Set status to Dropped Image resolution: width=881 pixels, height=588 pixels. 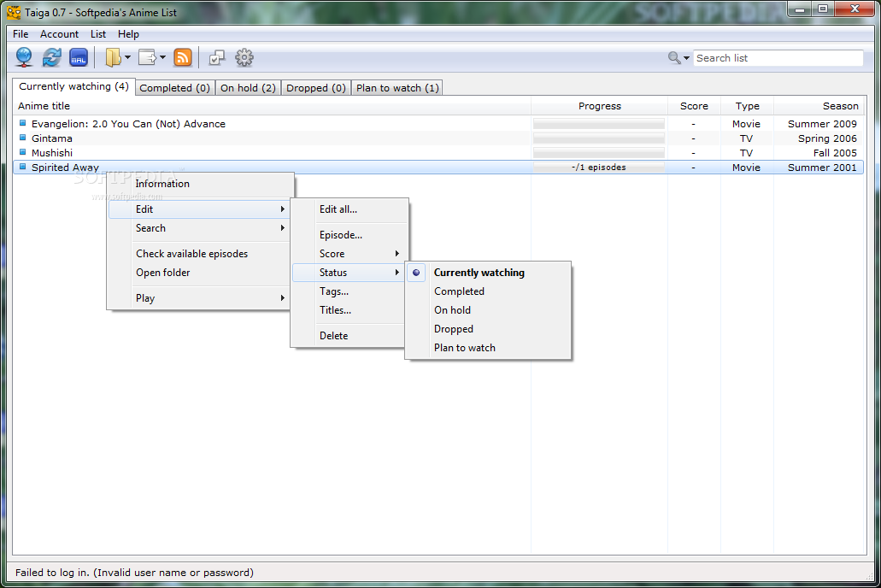click(x=488, y=329)
